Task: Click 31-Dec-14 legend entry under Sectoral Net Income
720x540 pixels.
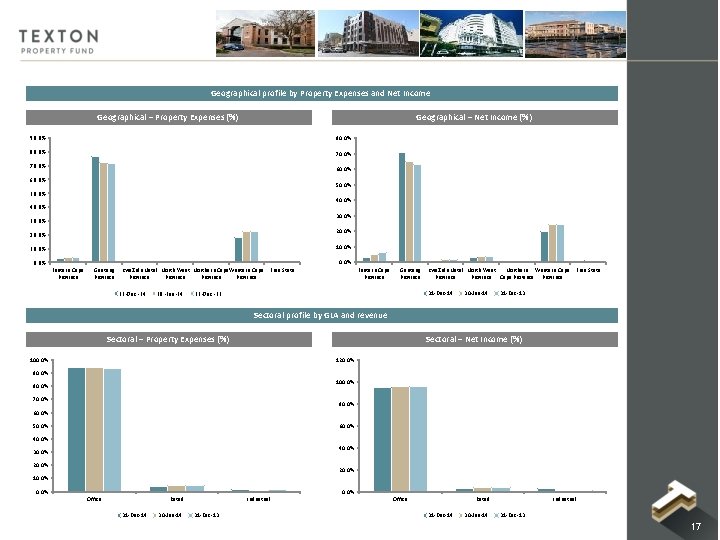Action: pyautogui.click(x=439, y=515)
